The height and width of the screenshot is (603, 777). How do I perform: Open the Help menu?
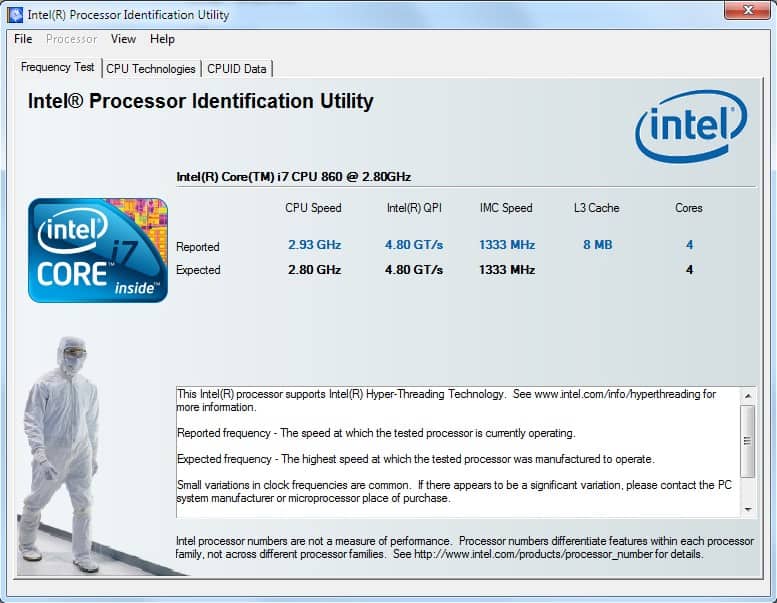pyautogui.click(x=162, y=39)
